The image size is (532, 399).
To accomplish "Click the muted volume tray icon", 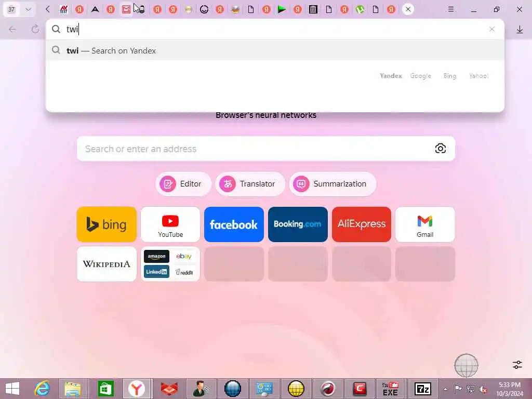I will (x=483, y=389).
